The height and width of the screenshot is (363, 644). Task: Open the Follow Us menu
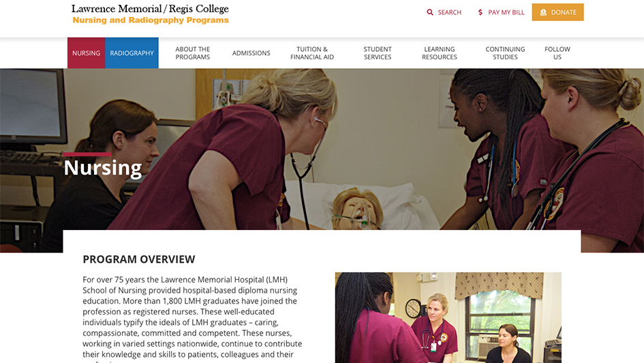coord(557,53)
